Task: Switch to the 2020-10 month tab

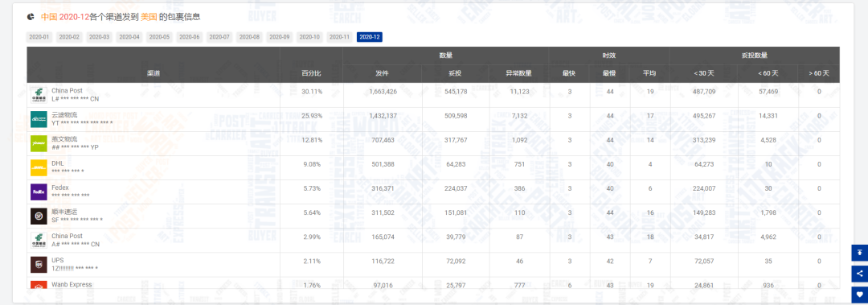Action: (309, 37)
